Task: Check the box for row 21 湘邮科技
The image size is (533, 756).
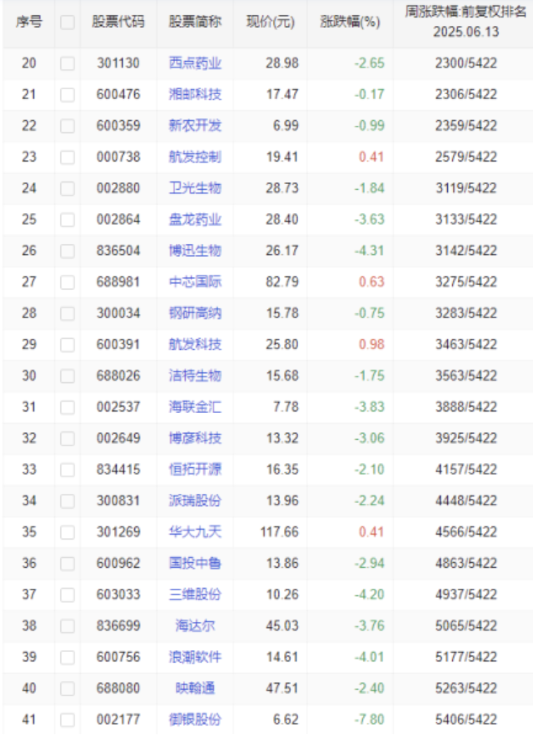Action: click(68, 95)
